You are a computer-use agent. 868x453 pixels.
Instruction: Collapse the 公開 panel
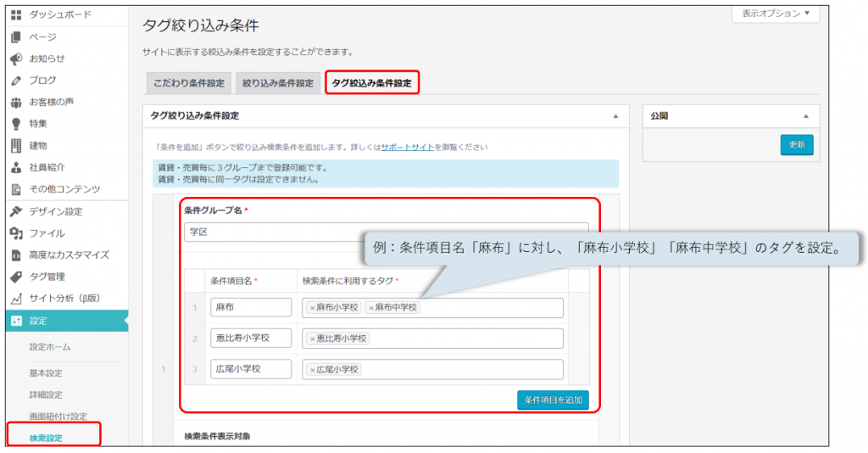coord(805,115)
